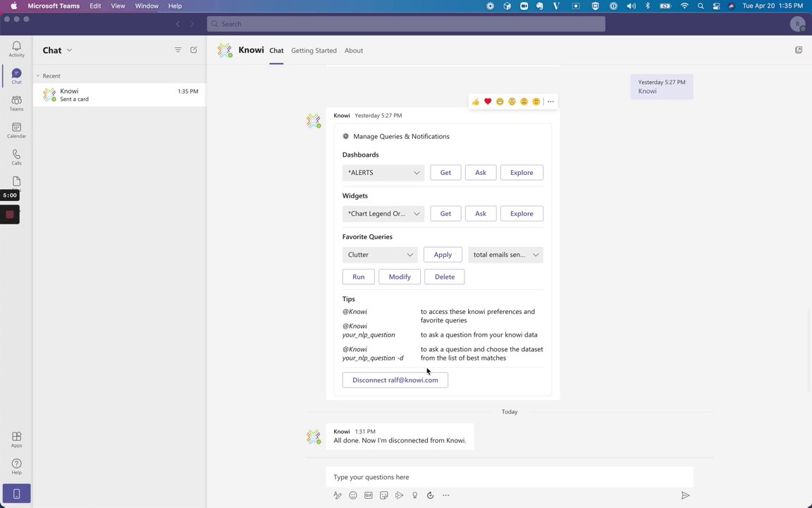The width and height of the screenshot is (812, 508).
Task: Click the Search field at top
Action: tap(406, 24)
